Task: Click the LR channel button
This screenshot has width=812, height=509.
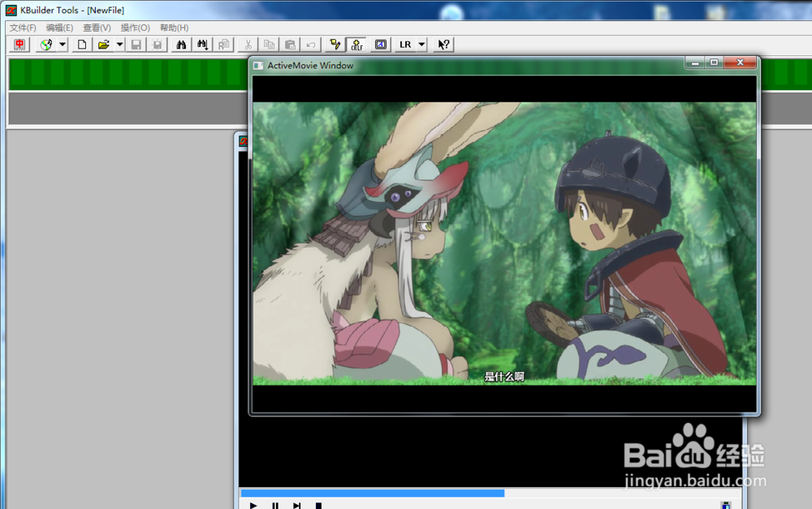Action: click(x=405, y=45)
